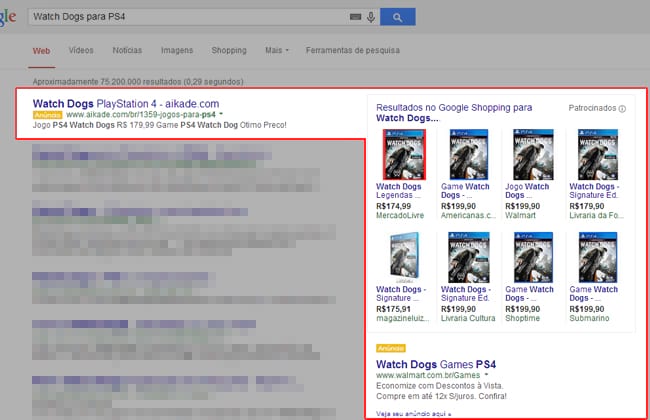Click Submarino Watch Dogs cover thumbnail

(598, 257)
